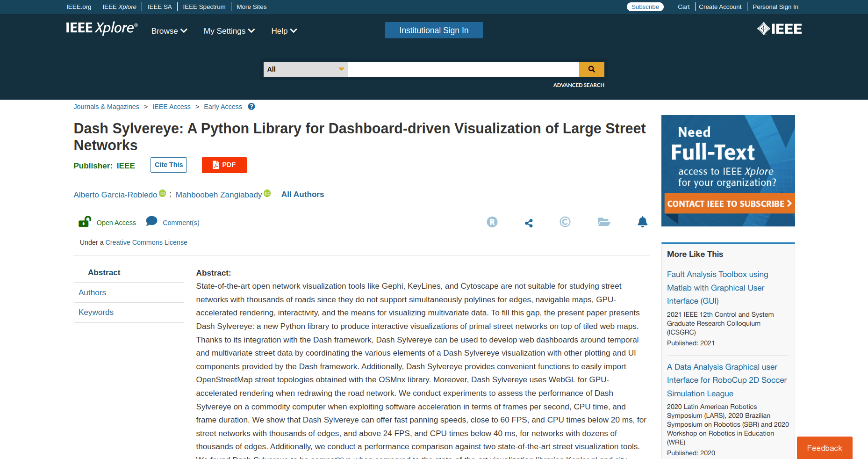Image resolution: width=868 pixels, height=459 pixels.
Task: Click the More Like This heading
Action: 695,254
